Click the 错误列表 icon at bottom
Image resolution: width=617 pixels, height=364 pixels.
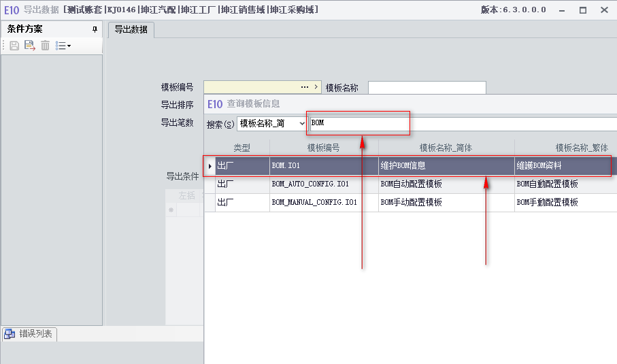click(10, 334)
